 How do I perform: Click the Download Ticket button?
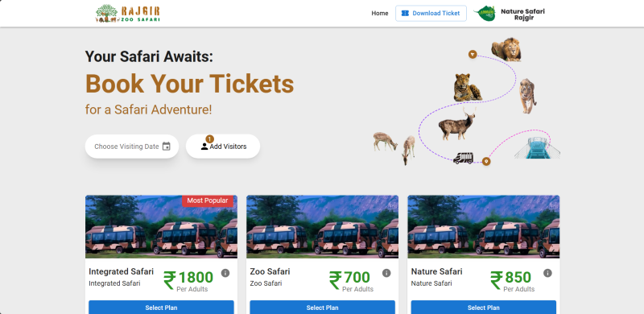tap(431, 13)
